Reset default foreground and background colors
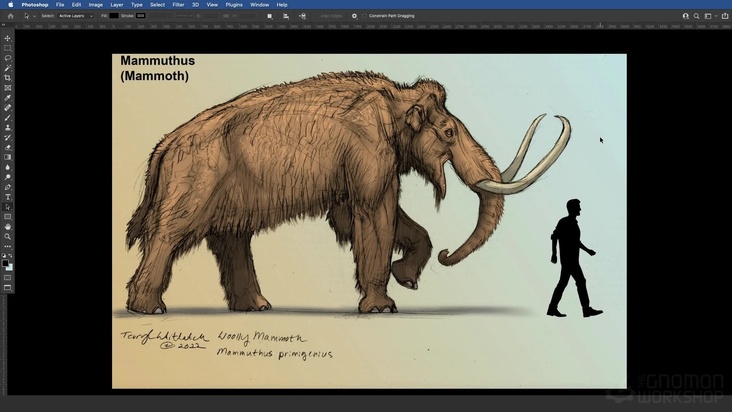Image resolution: width=732 pixels, height=412 pixels. pyautogui.click(x=4, y=256)
